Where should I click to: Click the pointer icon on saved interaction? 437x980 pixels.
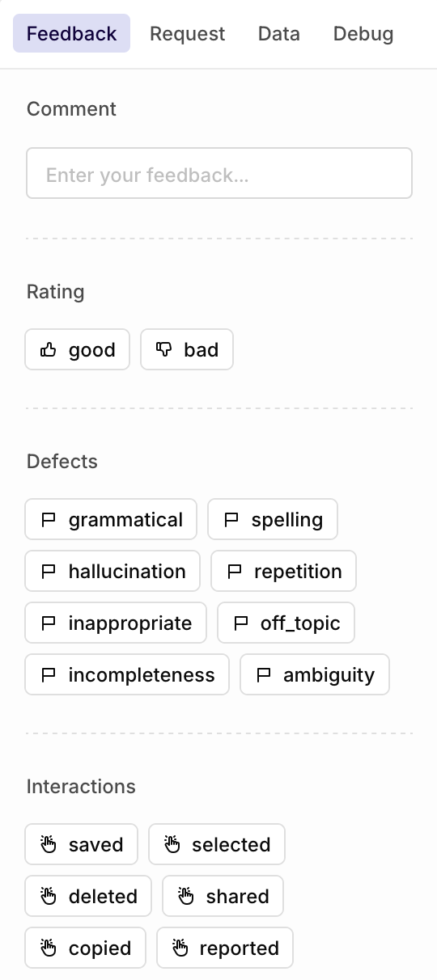[x=49, y=844]
